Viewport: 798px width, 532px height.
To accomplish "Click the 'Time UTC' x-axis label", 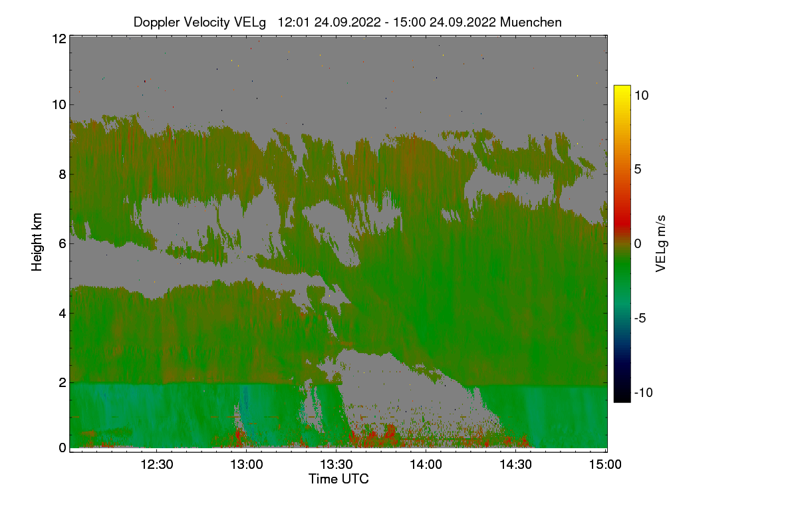I will point(338,479).
